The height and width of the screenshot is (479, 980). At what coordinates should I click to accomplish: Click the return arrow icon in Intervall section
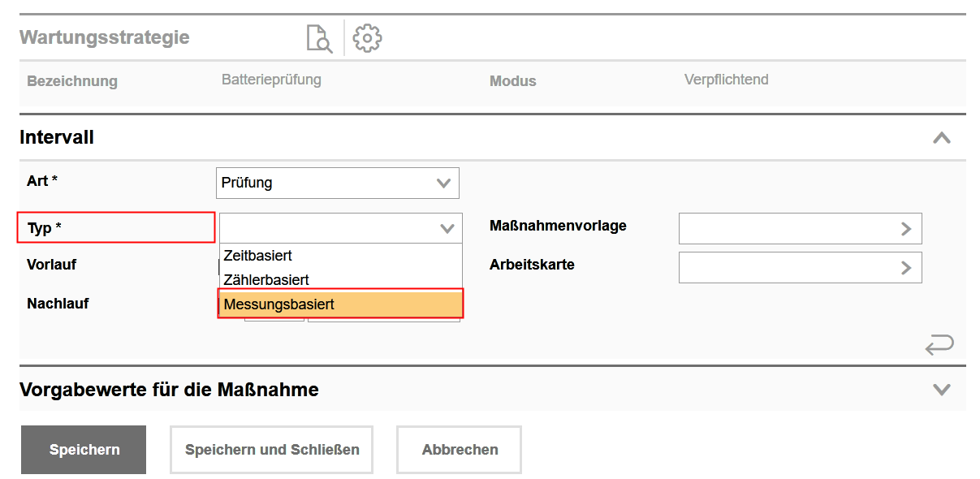(939, 345)
